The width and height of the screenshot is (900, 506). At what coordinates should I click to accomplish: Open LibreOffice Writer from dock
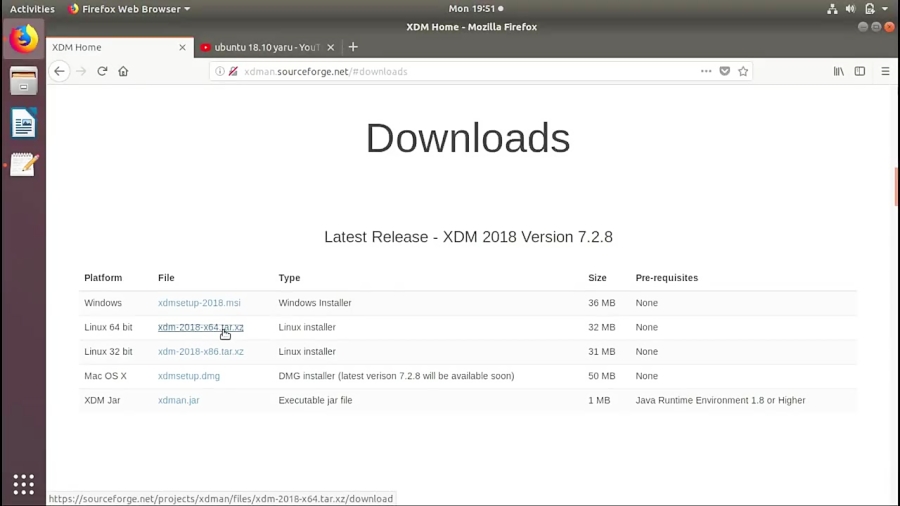[x=24, y=123]
